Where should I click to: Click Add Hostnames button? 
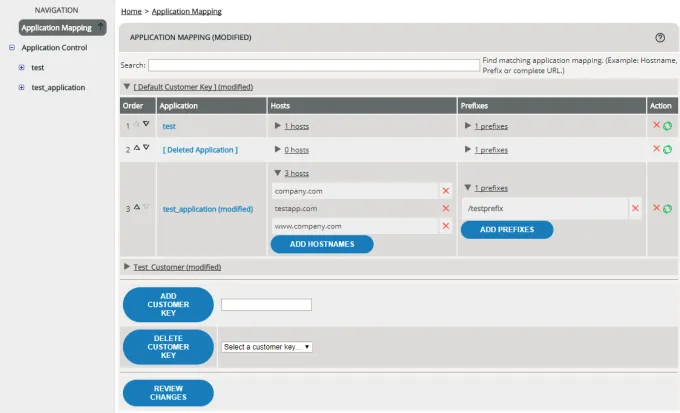[x=322, y=244]
